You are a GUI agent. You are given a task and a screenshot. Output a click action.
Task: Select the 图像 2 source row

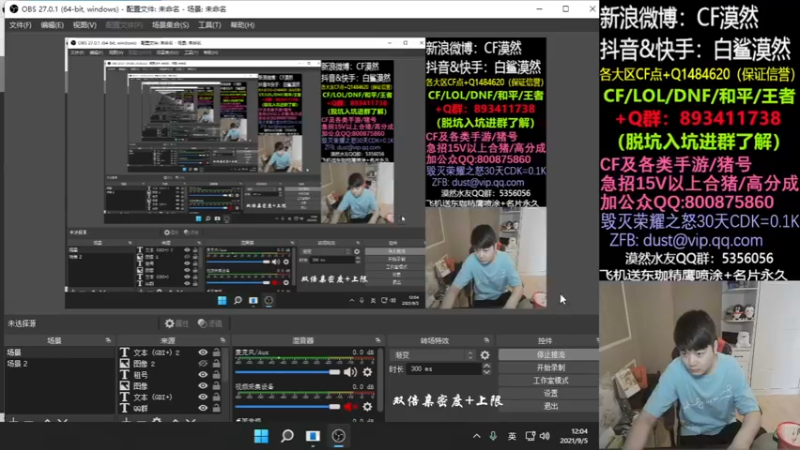click(170, 364)
